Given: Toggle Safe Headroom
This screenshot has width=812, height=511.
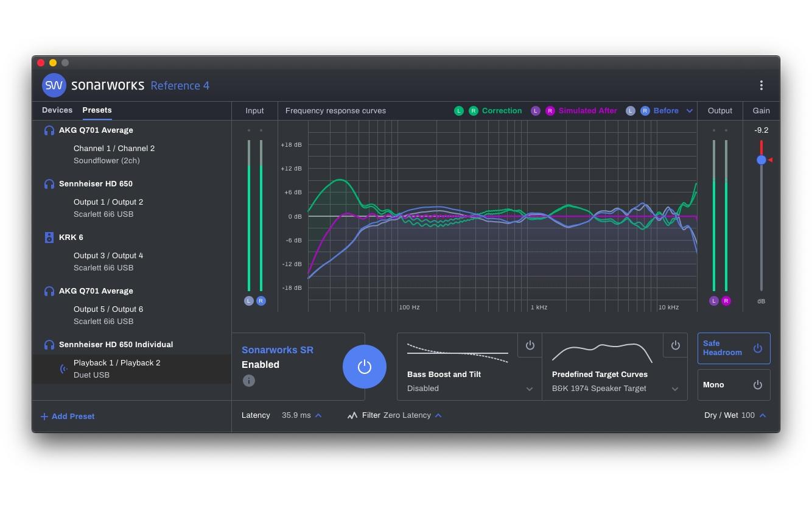Looking at the screenshot, I should [734, 348].
